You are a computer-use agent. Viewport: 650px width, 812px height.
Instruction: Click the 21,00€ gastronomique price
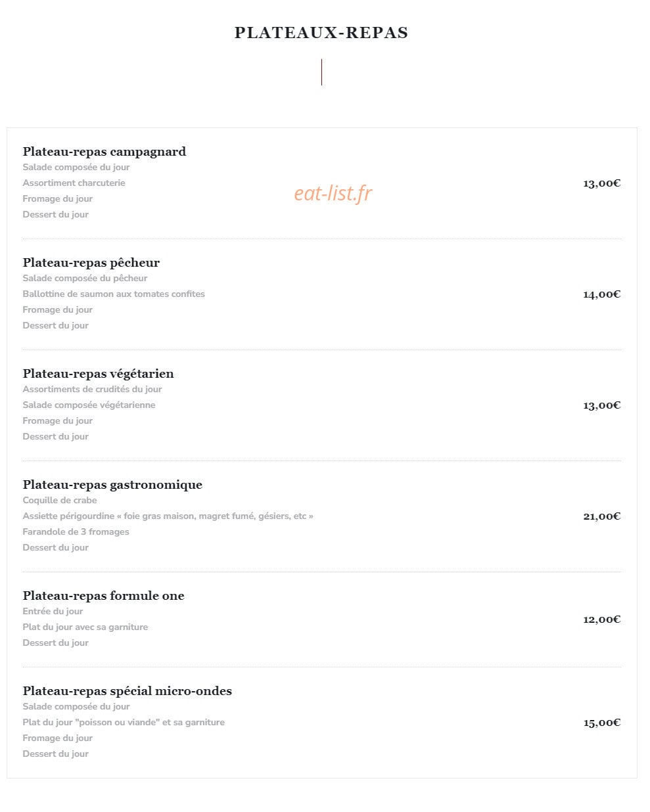coord(602,516)
